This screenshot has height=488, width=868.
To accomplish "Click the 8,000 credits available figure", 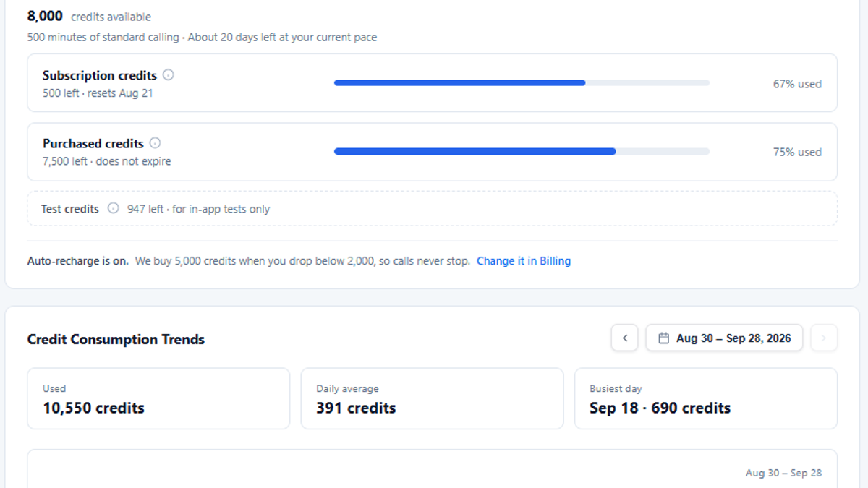I will click(89, 16).
